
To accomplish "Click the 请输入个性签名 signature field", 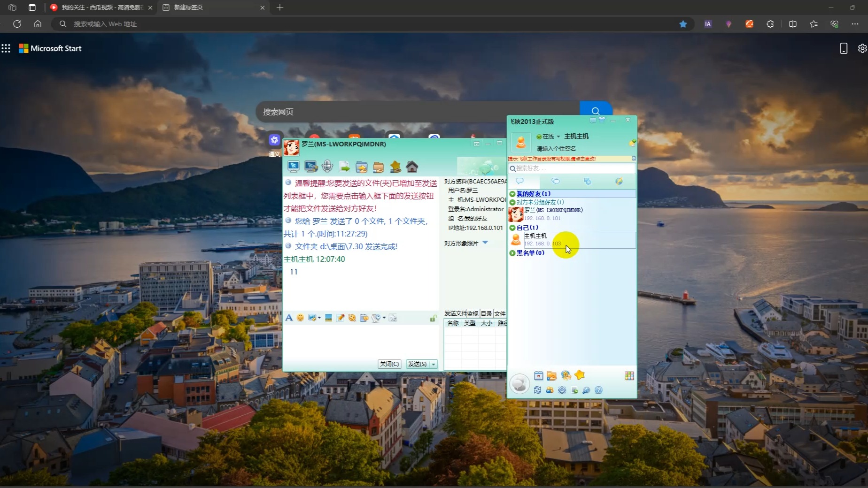I will coord(556,148).
